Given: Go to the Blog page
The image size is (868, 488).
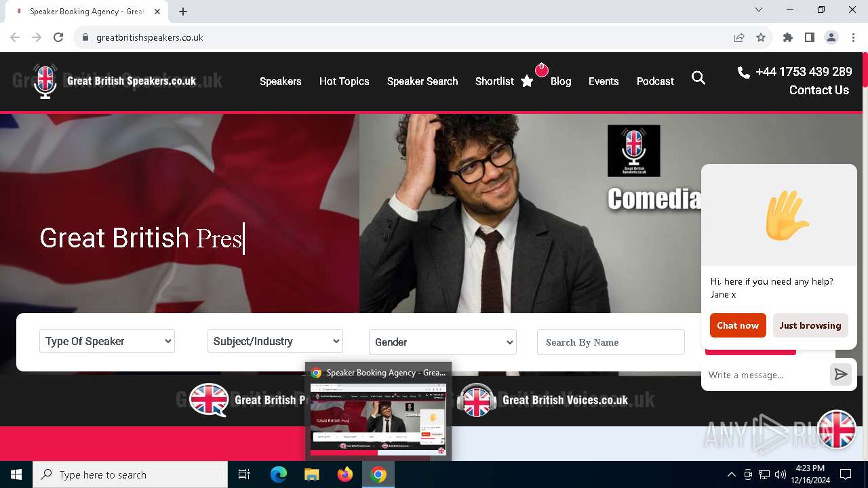Looking at the screenshot, I should click(561, 81).
